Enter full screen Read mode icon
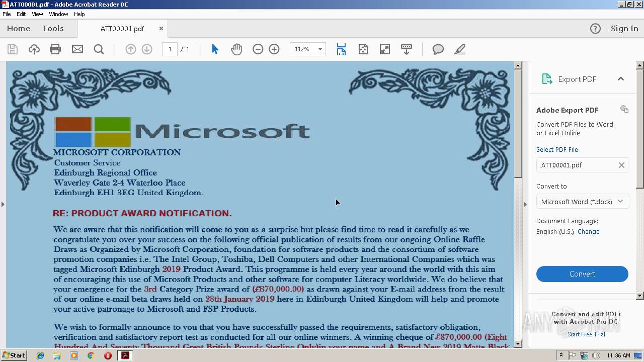This screenshot has width=644, height=362. pyautogui.click(x=385, y=49)
